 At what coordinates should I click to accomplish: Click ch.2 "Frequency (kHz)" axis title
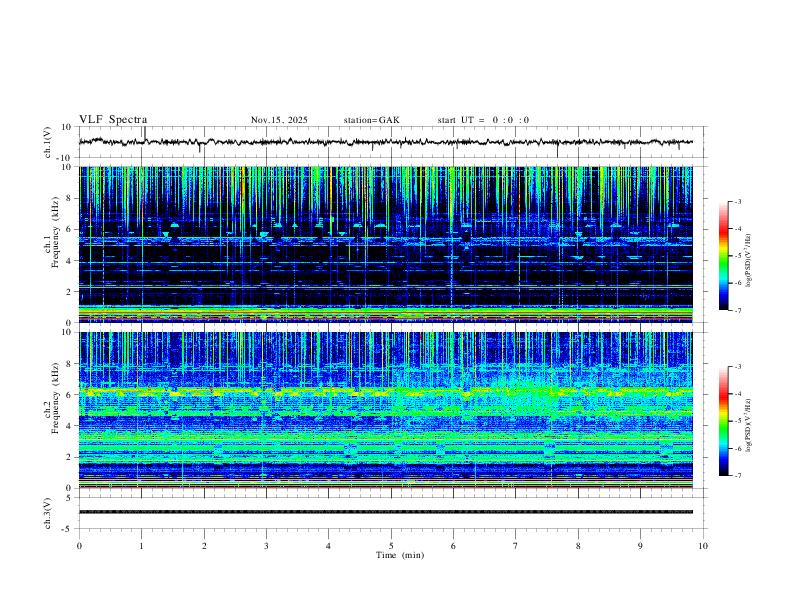[56, 398]
